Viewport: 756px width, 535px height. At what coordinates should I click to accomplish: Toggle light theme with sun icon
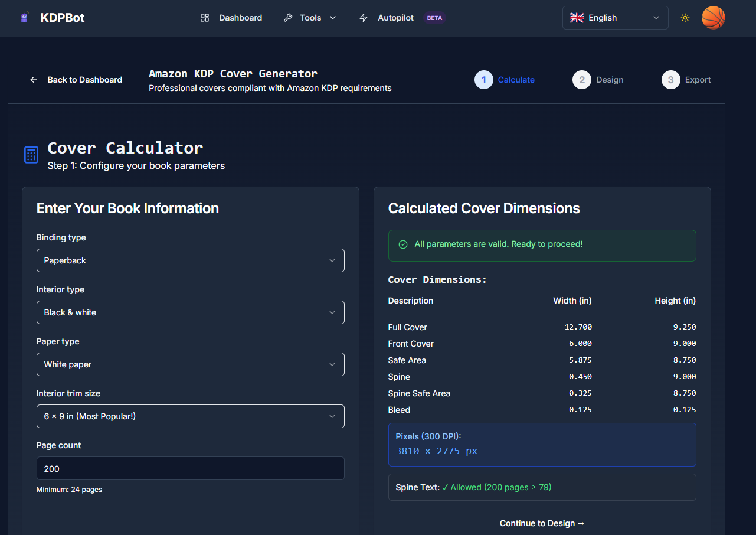pos(685,18)
